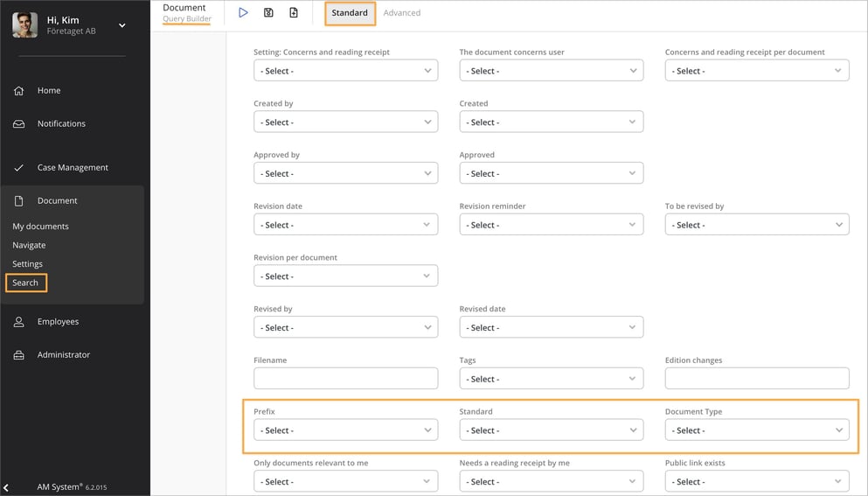Click the Employees person icon
The width and height of the screenshot is (868, 496).
[19, 321]
